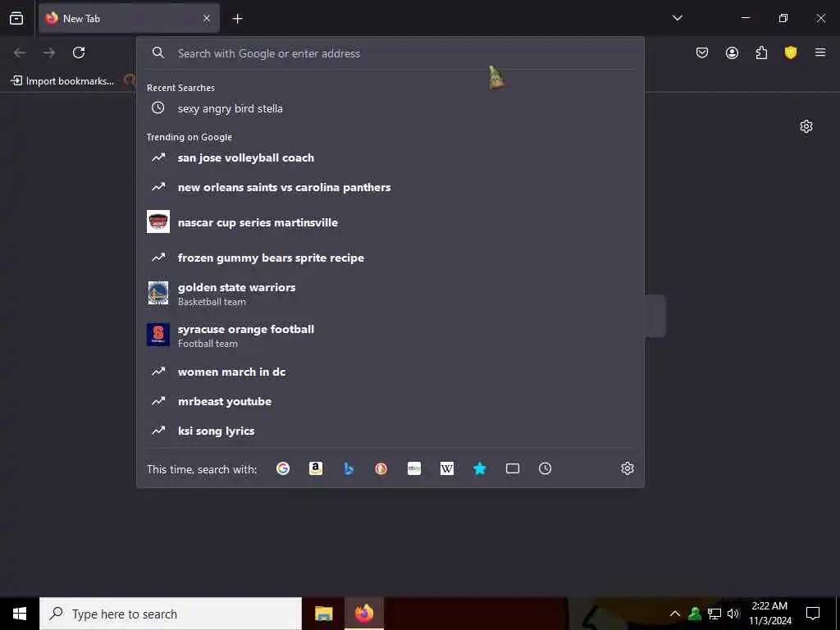Screen dimensions: 840x630
Task: Select recent search sexy angry bird stella
Action: [x=390, y=108]
